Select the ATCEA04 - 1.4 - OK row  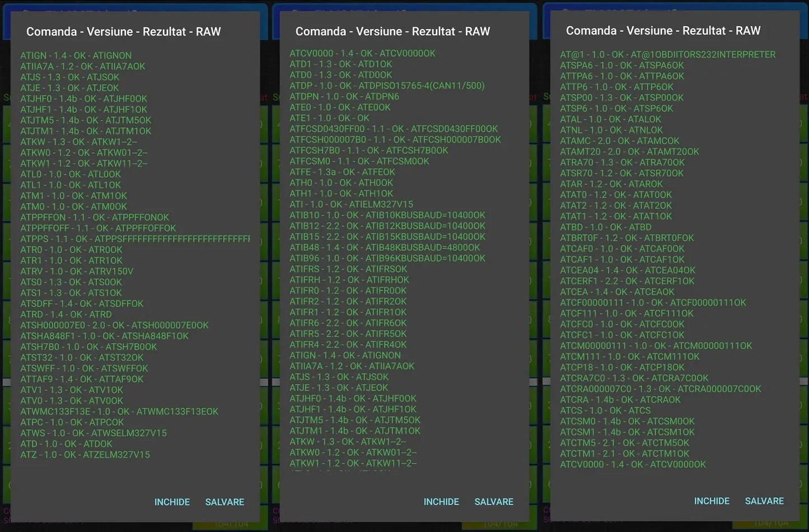click(x=628, y=270)
